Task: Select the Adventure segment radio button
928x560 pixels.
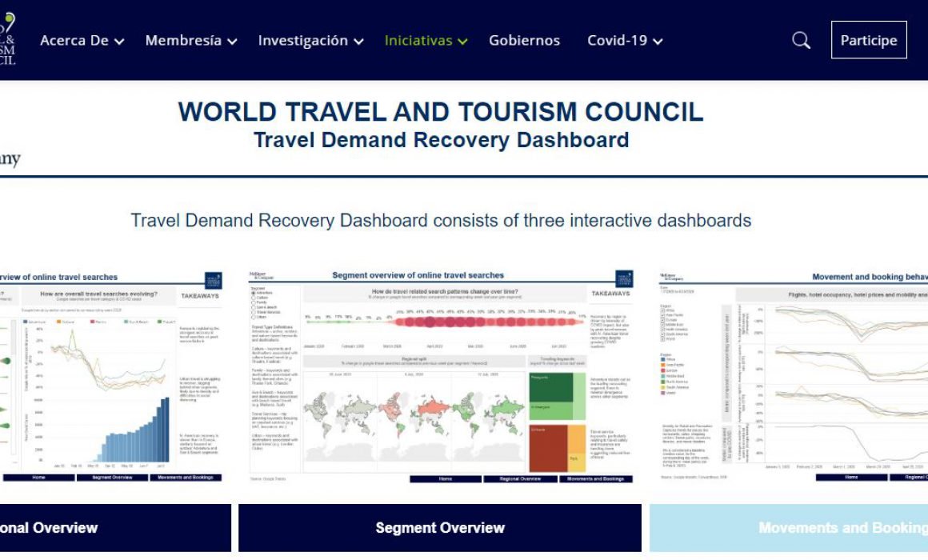Action: [x=254, y=293]
